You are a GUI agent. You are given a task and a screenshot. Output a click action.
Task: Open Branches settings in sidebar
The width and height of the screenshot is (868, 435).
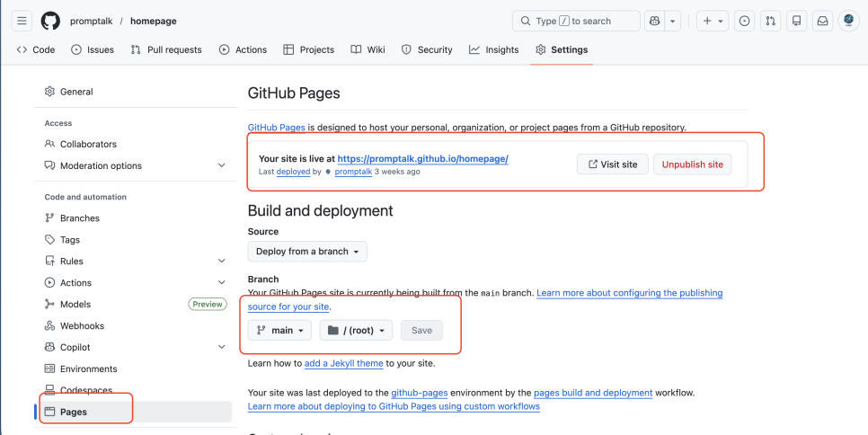135,218
